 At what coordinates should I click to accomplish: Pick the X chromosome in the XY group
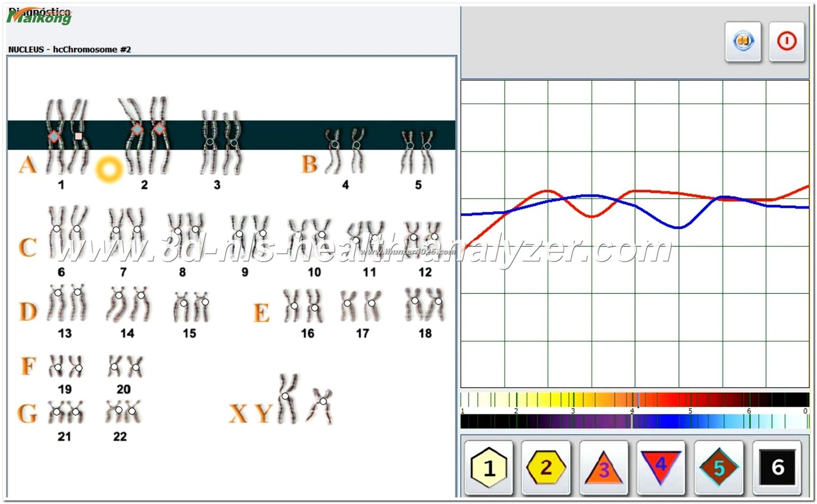coord(288,399)
